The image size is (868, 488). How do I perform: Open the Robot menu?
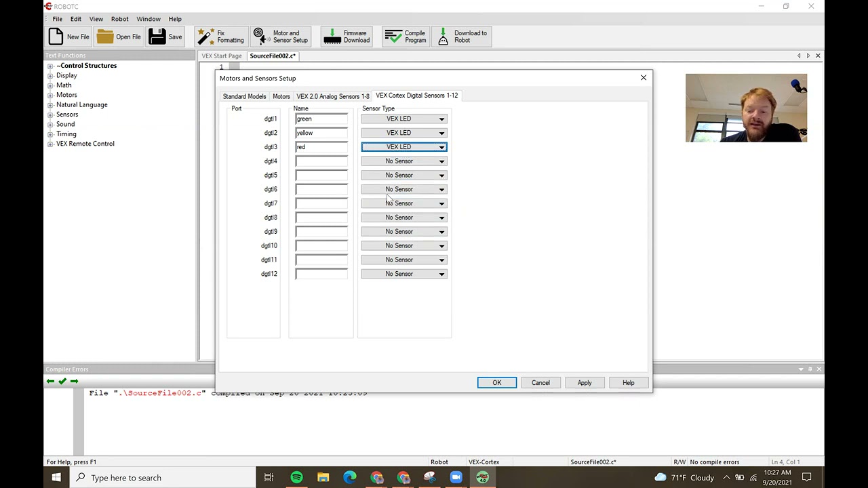click(119, 19)
